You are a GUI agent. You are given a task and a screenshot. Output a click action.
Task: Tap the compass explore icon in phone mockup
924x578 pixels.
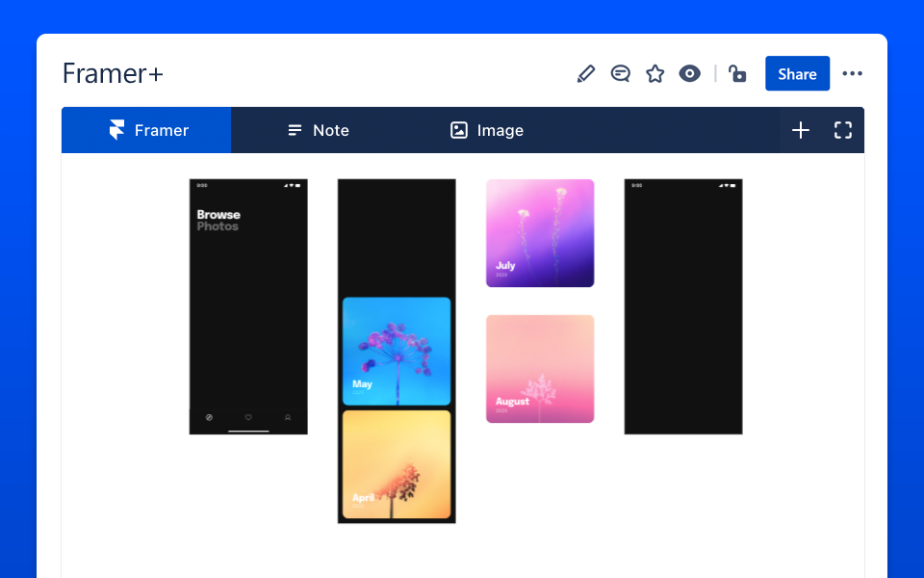tap(209, 417)
